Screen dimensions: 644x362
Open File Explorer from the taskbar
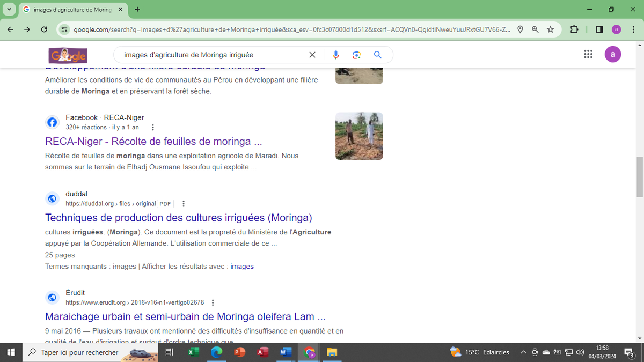[332, 352]
